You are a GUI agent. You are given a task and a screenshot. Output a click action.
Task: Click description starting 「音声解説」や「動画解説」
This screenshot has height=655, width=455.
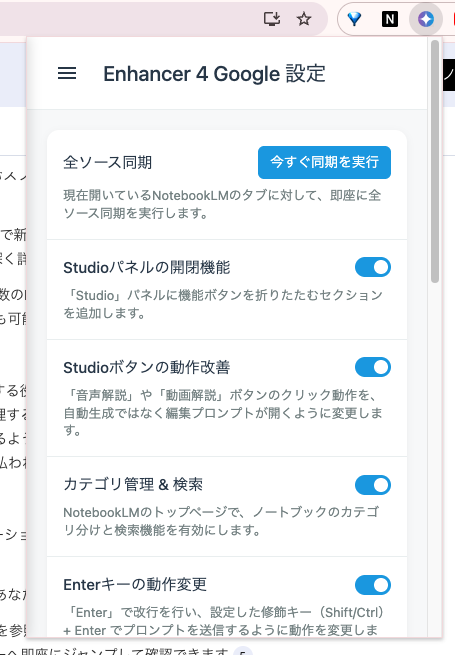(222, 412)
